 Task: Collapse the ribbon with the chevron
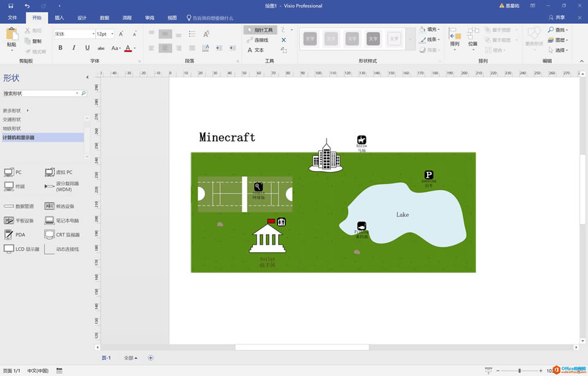(582, 61)
